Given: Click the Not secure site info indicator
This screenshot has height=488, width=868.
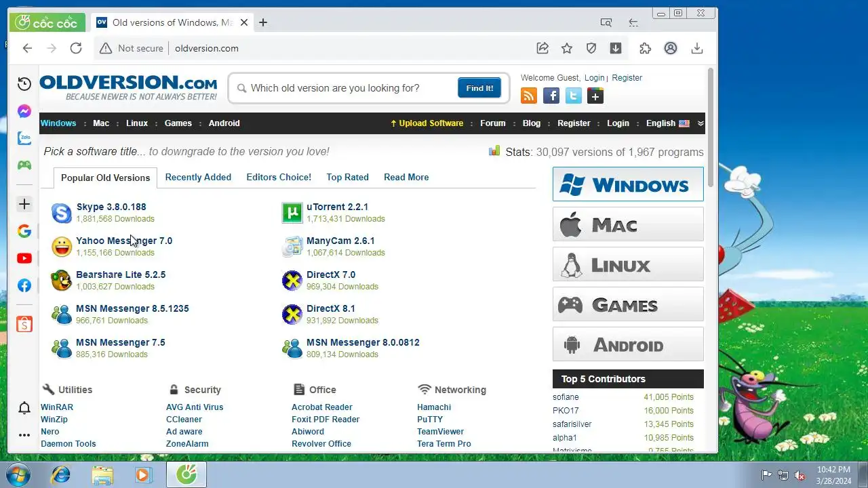Looking at the screenshot, I should point(132,48).
